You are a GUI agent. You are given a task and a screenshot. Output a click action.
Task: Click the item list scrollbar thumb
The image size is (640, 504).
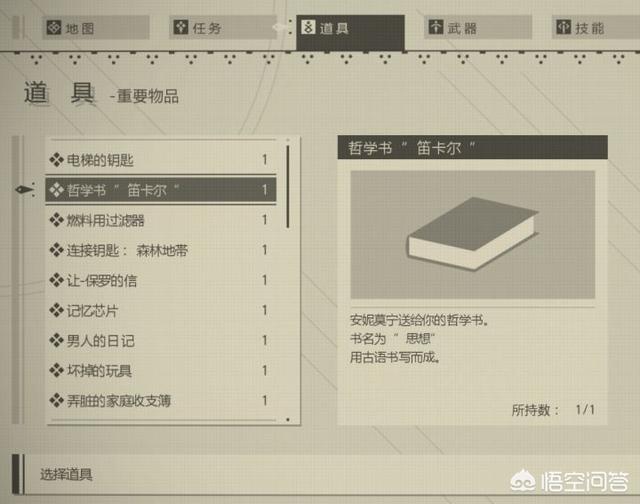point(288,187)
